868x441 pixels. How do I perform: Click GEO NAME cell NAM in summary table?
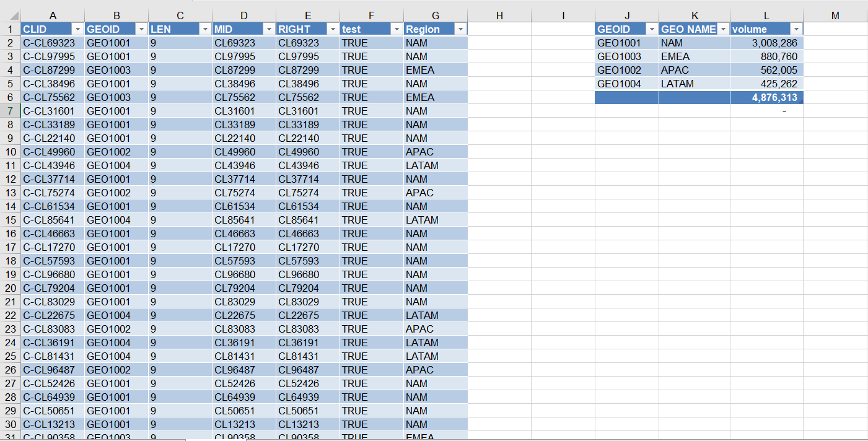tap(695, 43)
